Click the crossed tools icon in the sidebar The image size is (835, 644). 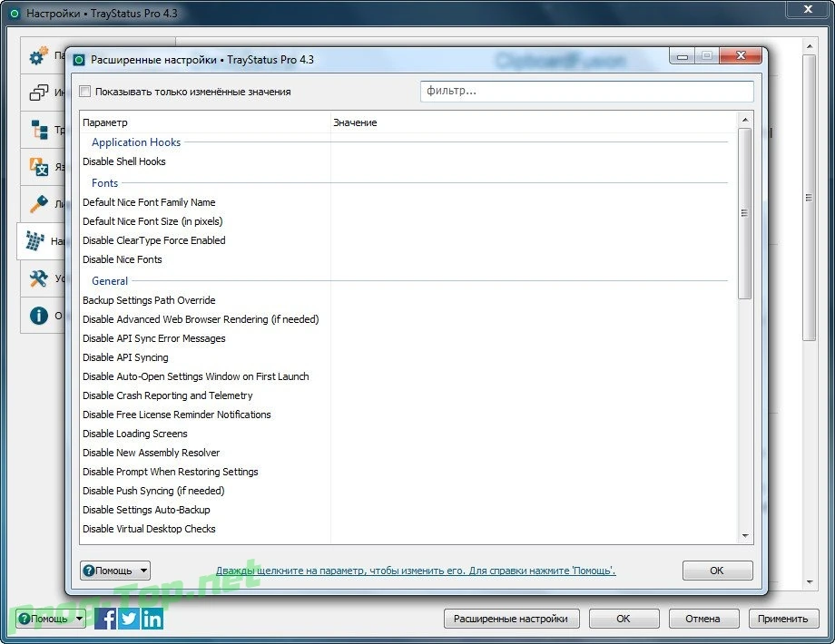click(39, 278)
